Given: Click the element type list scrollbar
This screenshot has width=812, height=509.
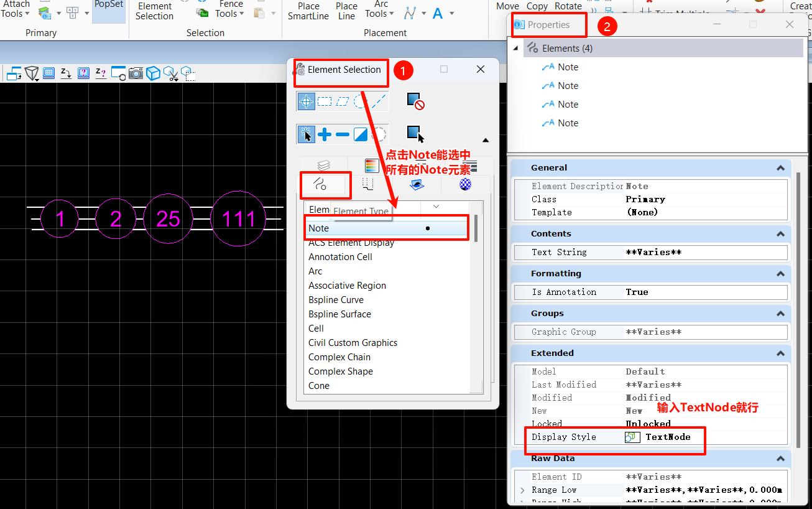Looking at the screenshot, I should [x=476, y=228].
